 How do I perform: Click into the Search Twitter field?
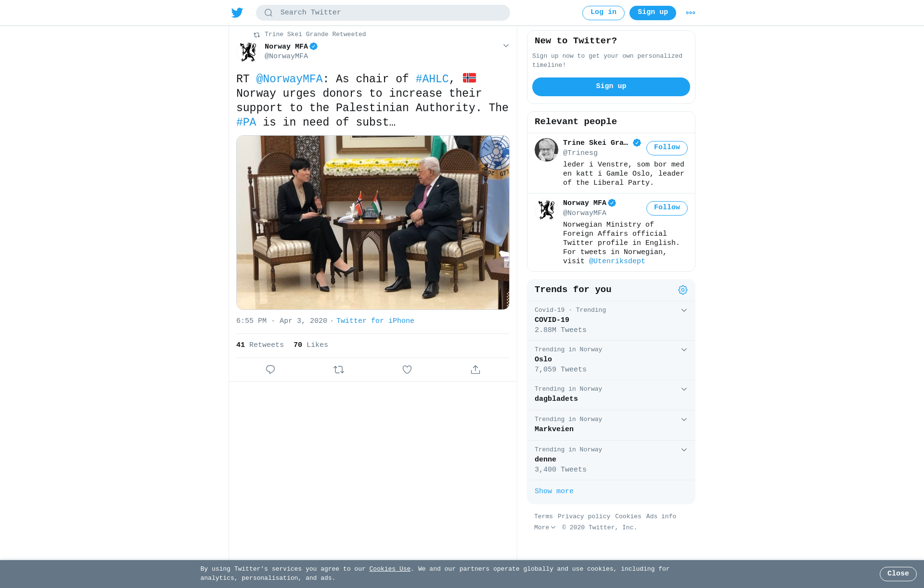click(390, 13)
